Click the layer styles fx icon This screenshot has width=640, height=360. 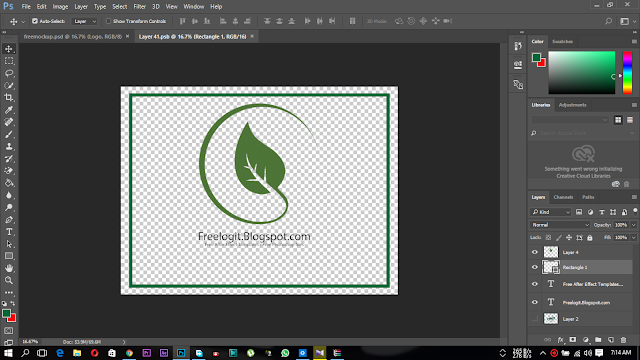560,340
